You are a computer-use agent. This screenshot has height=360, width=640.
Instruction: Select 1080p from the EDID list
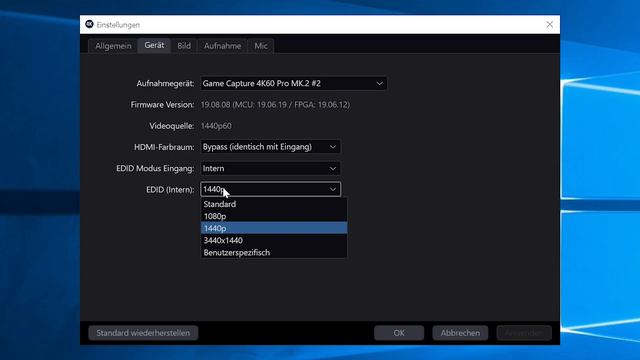[x=274, y=216]
